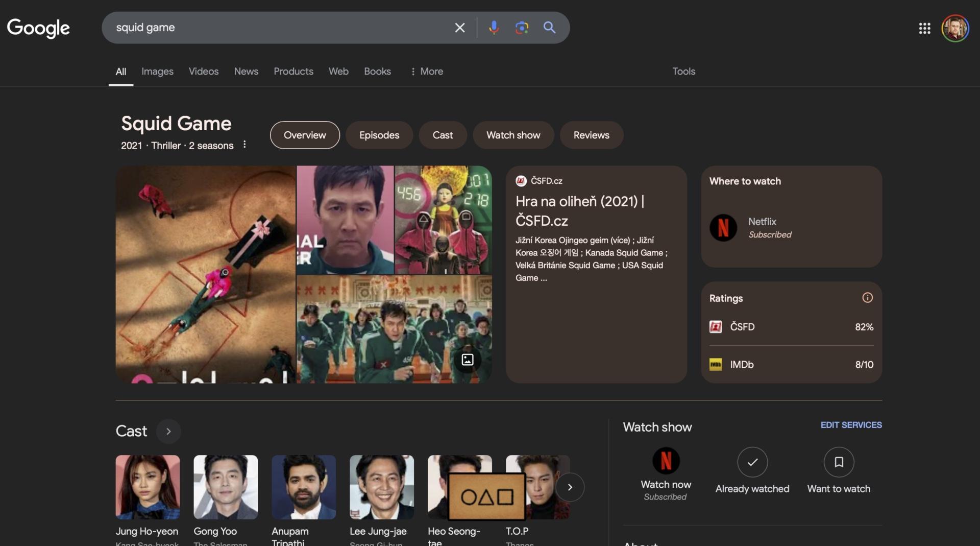The image size is (980, 546).
Task: Start voice search with microphone icon
Action: (x=494, y=28)
